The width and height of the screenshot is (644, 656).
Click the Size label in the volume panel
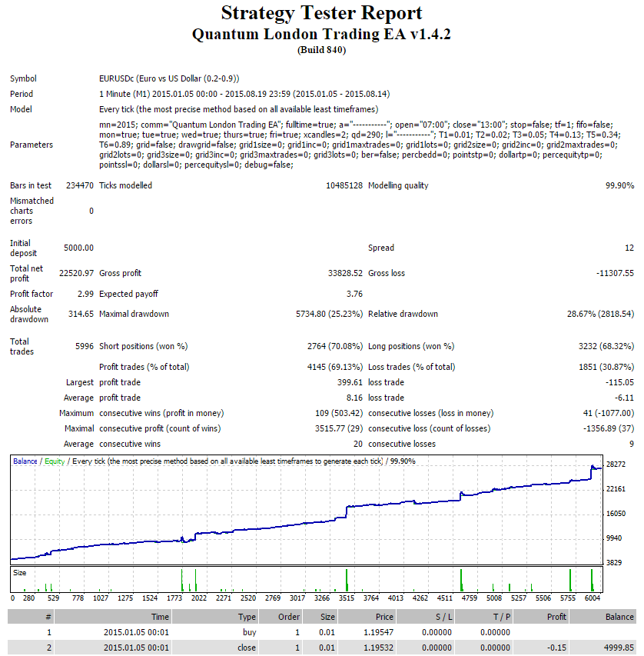click(20, 573)
